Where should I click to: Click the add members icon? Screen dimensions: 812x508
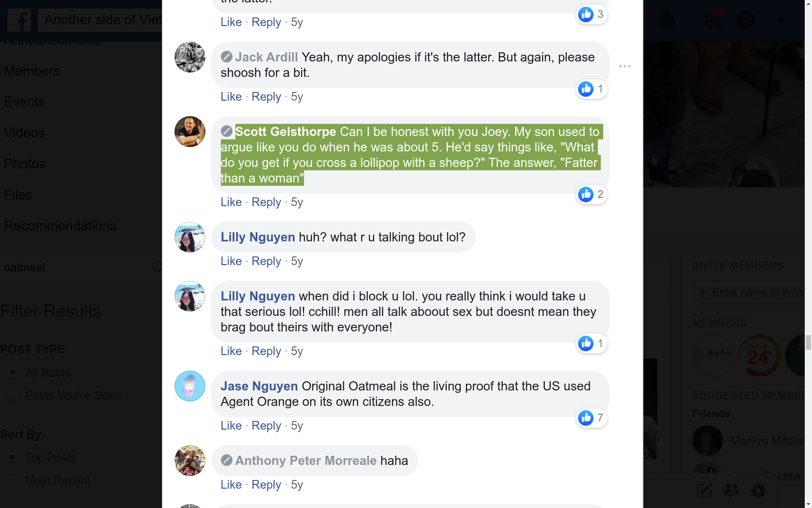731,490
